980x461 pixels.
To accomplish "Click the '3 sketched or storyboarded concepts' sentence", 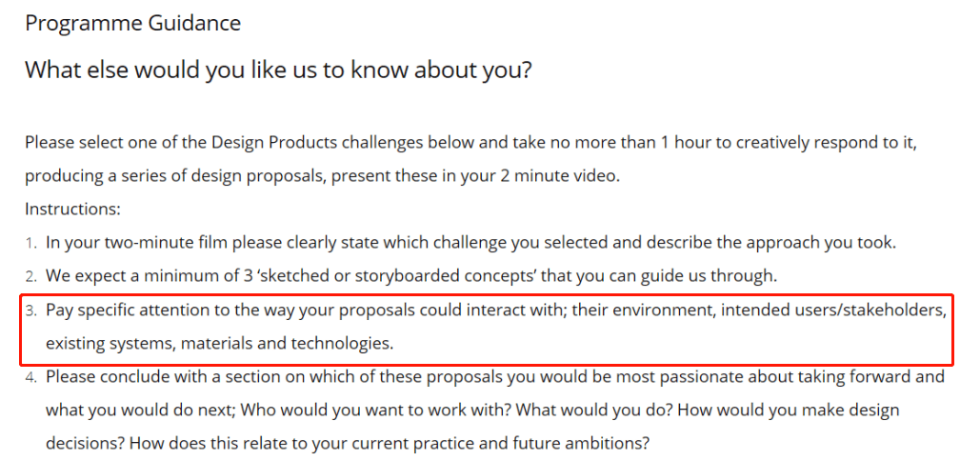I will tap(411, 276).
